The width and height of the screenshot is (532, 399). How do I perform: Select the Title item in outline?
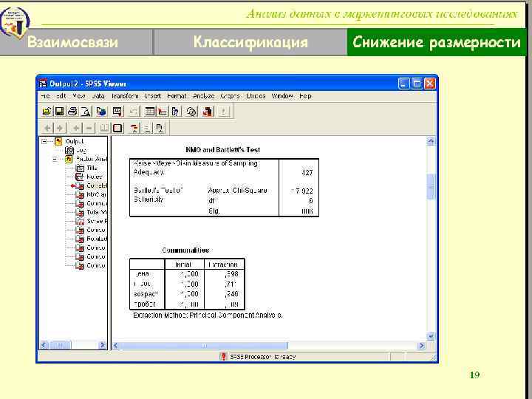(x=92, y=168)
